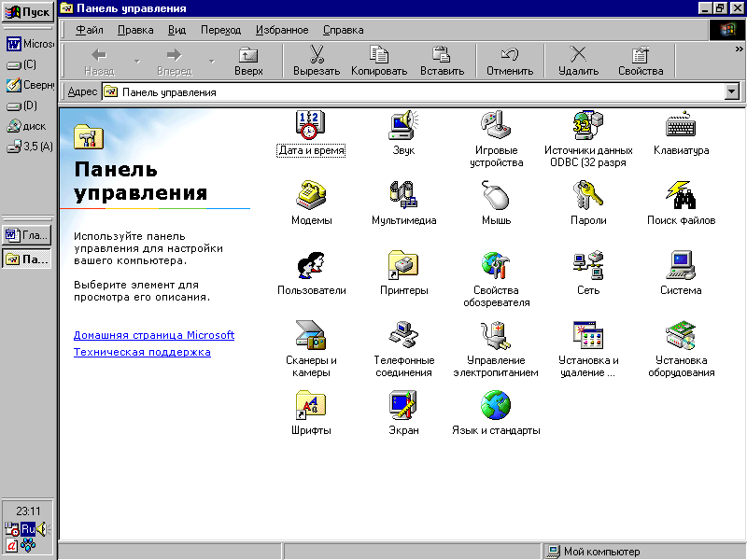Click the Вверх toolbar button
Image resolution: width=747 pixels, height=560 pixels.
tap(248, 61)
